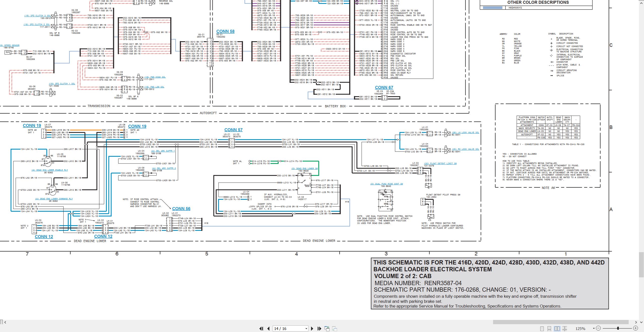644x332 pixels.
Task: Go to the next page
Action: [x=312, y=328]
